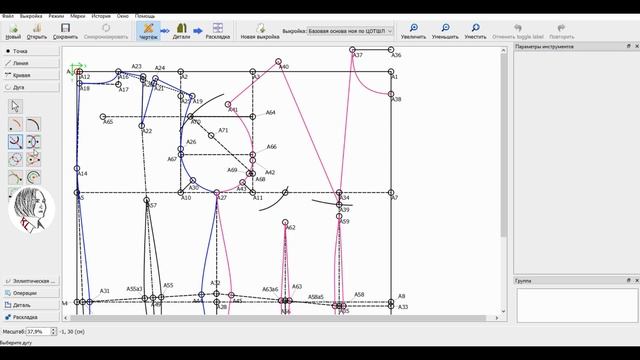The width and height of the screenshot is (640, 360).
Task: Click the Повторить redo icon
Action: click(562, 31)
